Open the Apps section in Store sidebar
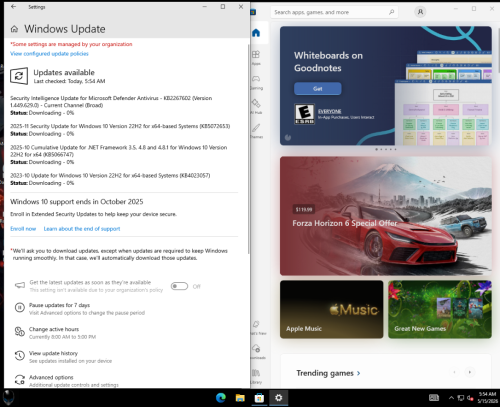 256,57
